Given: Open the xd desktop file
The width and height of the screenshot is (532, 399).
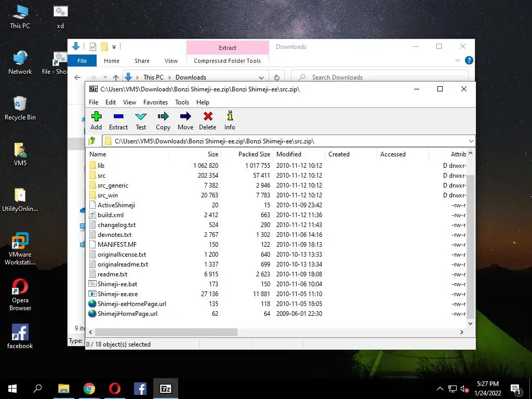Looking at the screenshot, I should click(60, 17).
